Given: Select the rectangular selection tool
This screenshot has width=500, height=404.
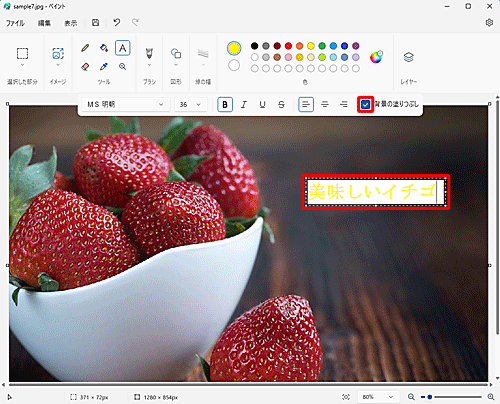Looking at the screenshot, I should click(22, 53).
